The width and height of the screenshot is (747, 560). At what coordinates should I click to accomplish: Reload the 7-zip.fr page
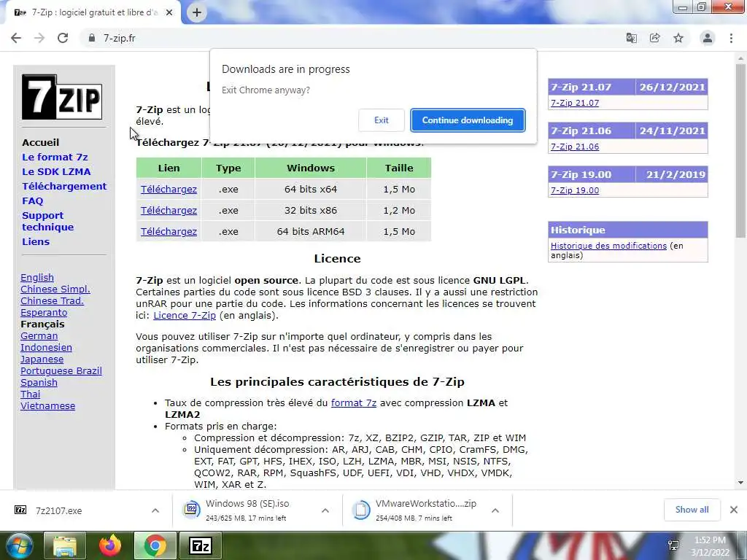(63, 38)
